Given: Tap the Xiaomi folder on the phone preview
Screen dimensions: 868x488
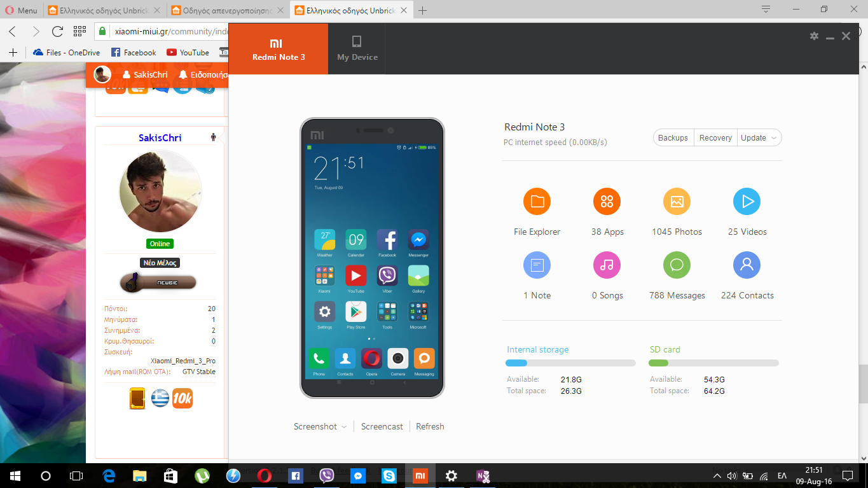Looking at the screenshot, I should point(324,275).
